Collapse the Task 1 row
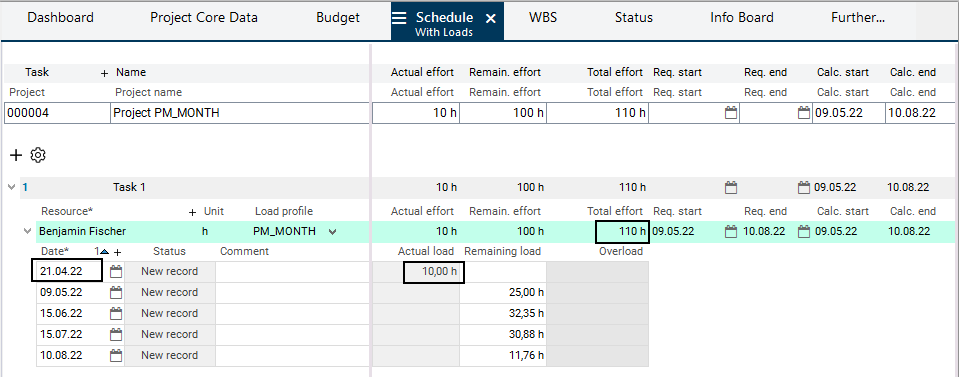This screenshot has height=377, width=959. click(x=12, y=187)
